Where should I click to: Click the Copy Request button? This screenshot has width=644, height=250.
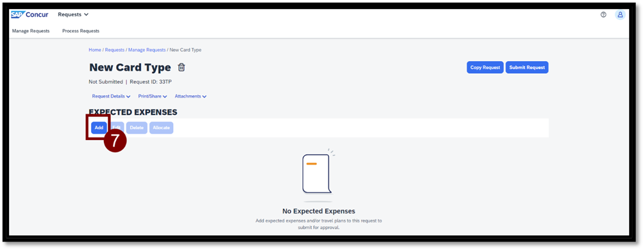(485, 67)
